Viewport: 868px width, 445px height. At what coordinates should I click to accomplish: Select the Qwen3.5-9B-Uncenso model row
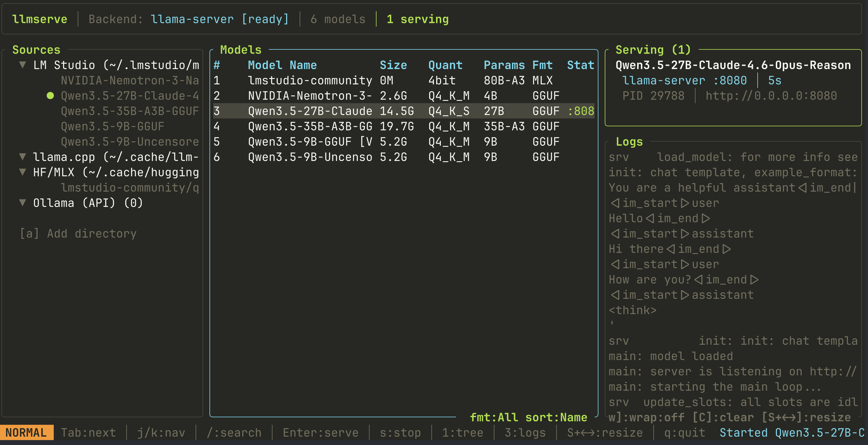(404, 157)
